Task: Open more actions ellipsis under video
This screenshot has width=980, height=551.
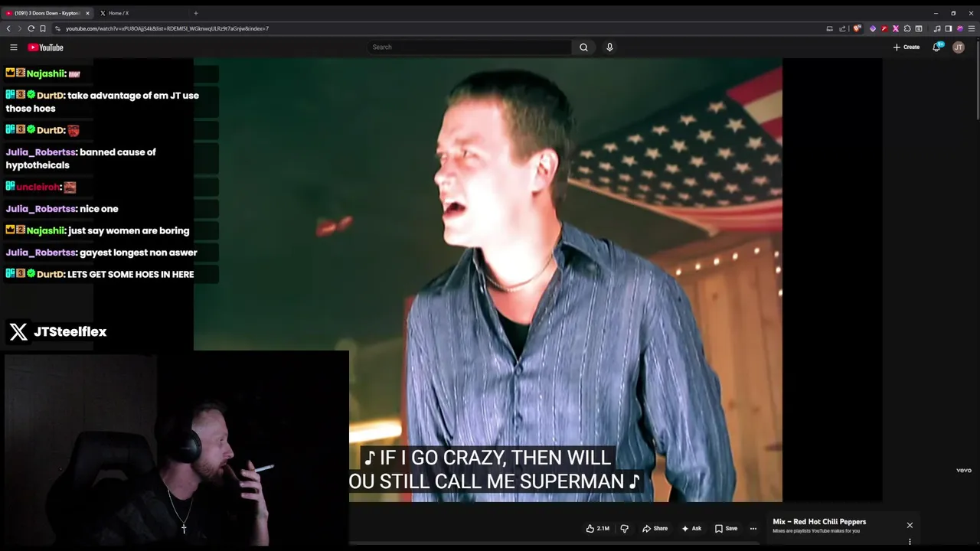Action: (753, 528)
